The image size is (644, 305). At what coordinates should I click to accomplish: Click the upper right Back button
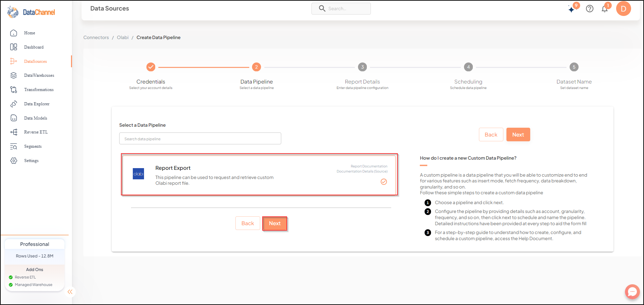(x=491, y=134)
